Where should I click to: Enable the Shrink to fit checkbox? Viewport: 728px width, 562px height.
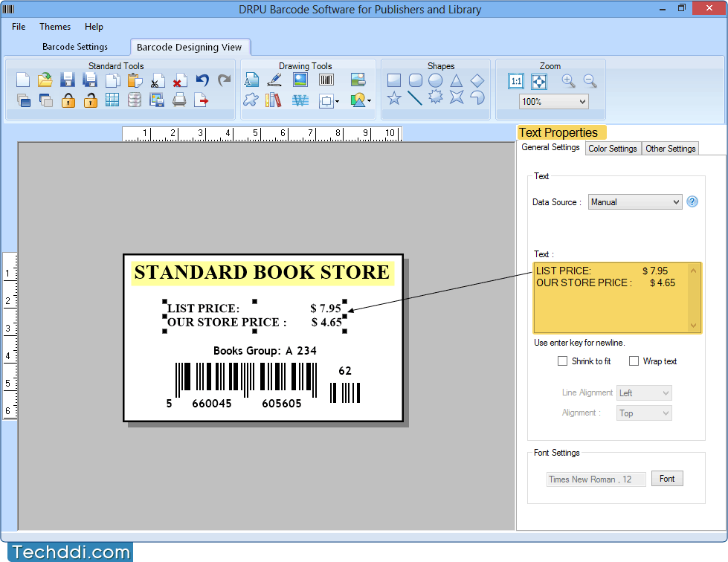pos(562,361)
